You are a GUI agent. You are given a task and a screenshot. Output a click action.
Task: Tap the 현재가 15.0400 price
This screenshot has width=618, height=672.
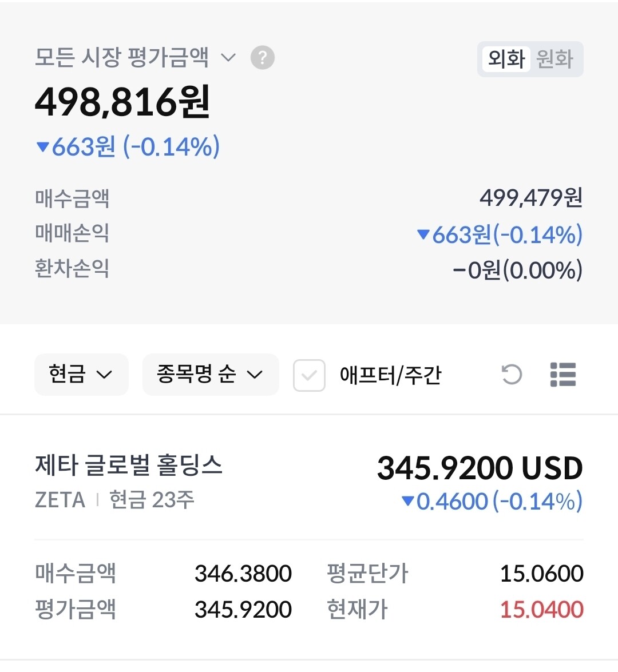coord(541,610)
